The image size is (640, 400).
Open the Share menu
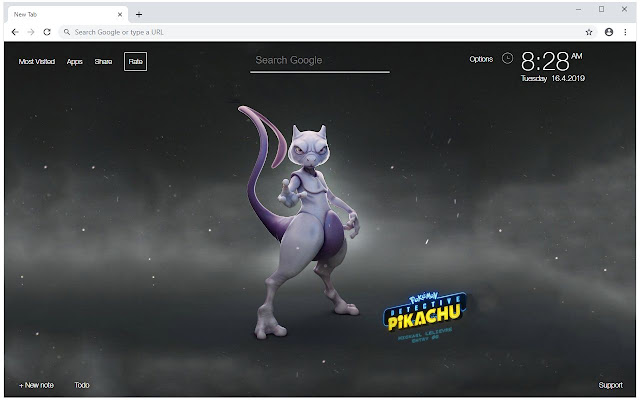[x=103, y=62]
